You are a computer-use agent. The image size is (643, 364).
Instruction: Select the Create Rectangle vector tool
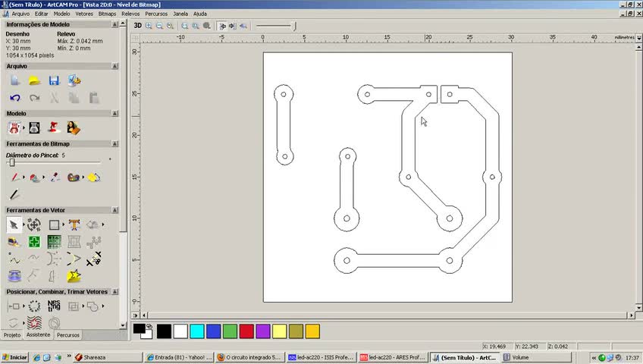click(54, 225)
